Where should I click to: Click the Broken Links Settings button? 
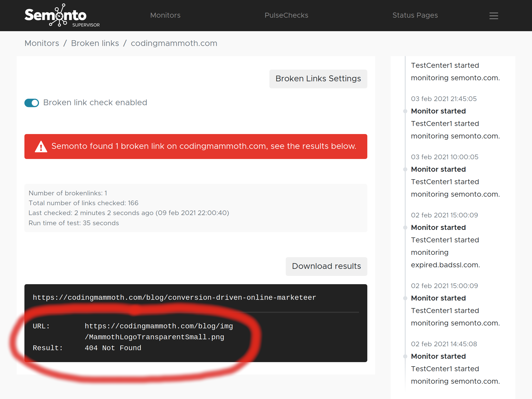tap(318, 79)
